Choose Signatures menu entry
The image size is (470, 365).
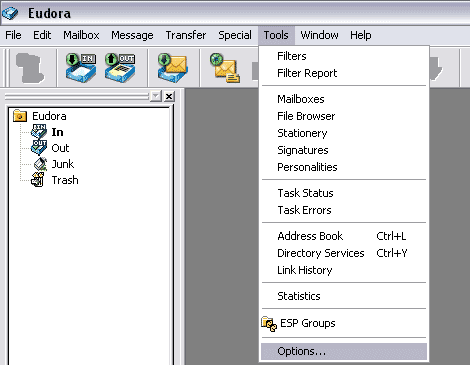(x=344, y=150)
